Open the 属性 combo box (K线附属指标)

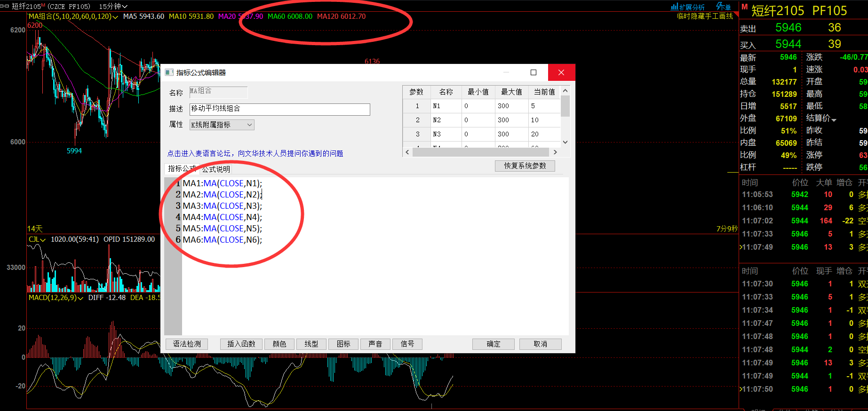point(222,125)
